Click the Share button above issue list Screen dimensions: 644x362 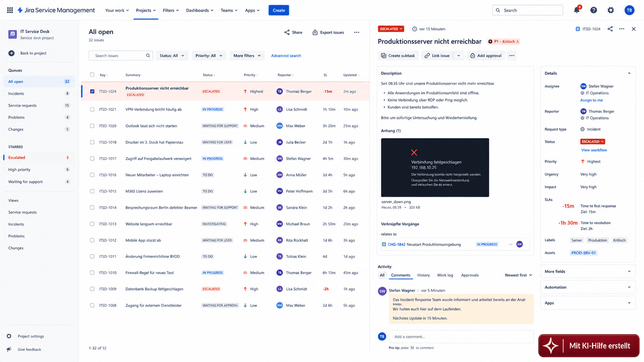[293, 32]
